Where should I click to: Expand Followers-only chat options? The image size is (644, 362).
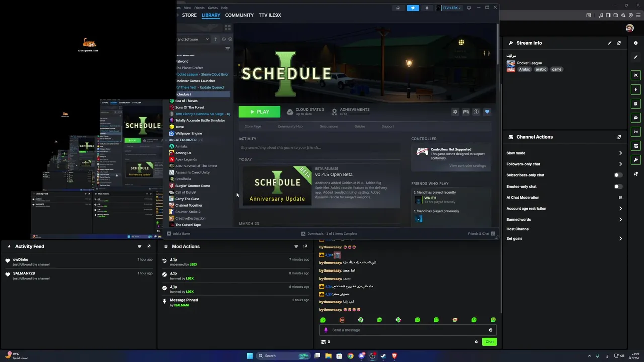click(620, 164)
